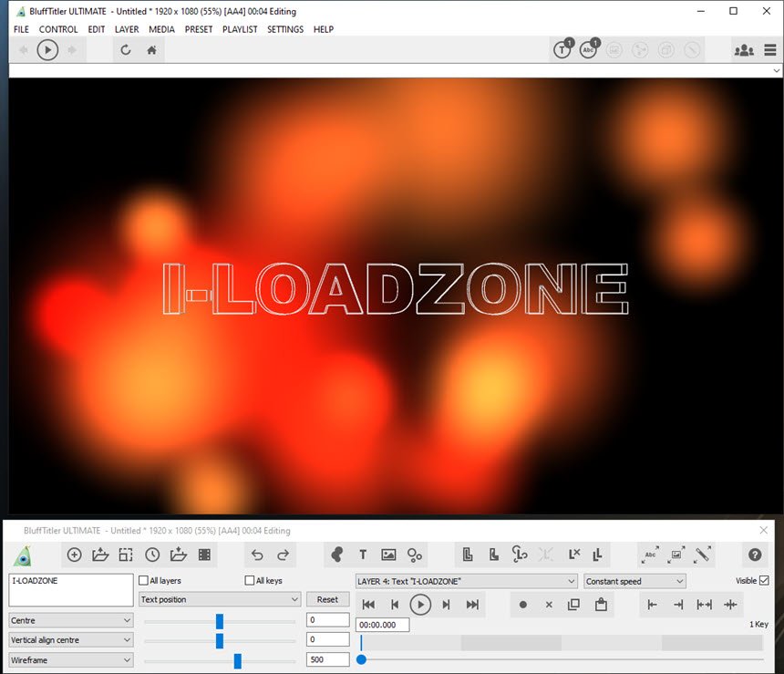Expand the chevron below the main toolbar
Screen dimensions: 784x674
[776, 70]
